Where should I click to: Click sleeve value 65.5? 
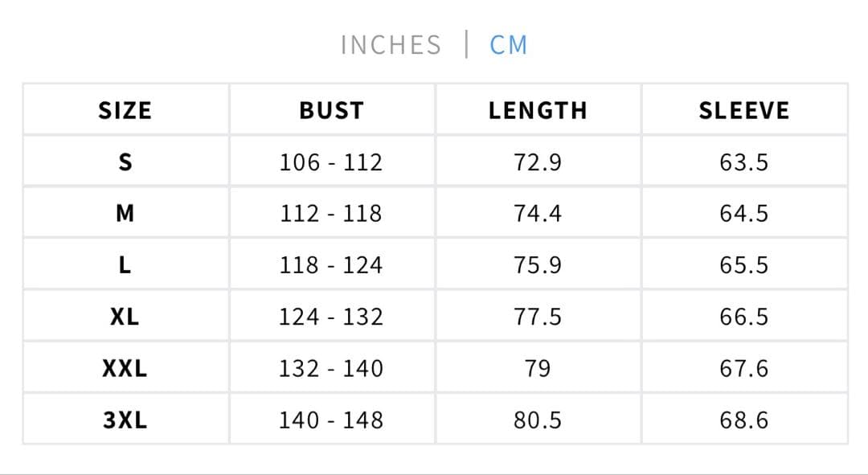tap(744, 265)
